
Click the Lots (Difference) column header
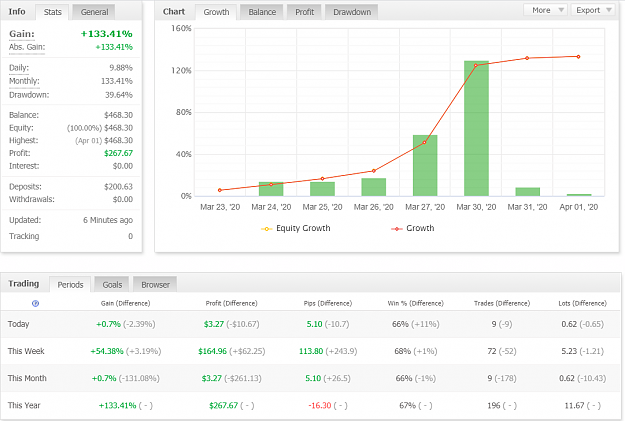tap(582, 303)
